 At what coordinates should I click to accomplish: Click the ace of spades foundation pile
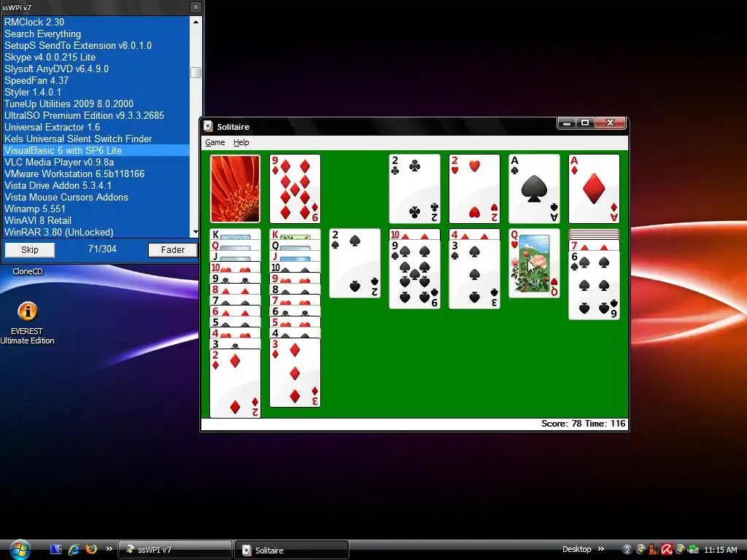pos(534,189)
